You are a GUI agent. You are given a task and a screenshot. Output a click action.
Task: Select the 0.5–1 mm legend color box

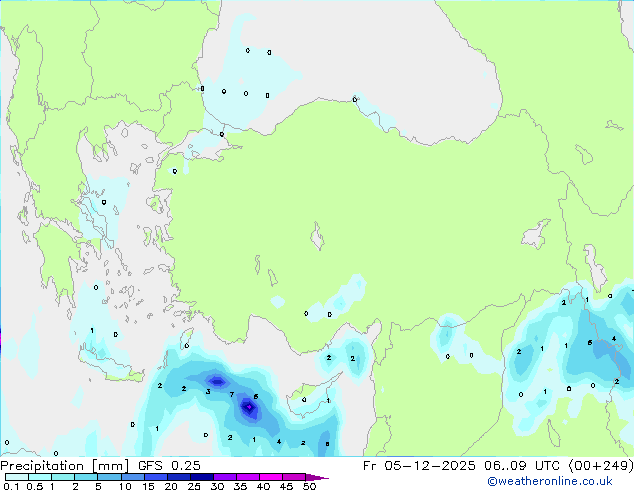point(40,477)
